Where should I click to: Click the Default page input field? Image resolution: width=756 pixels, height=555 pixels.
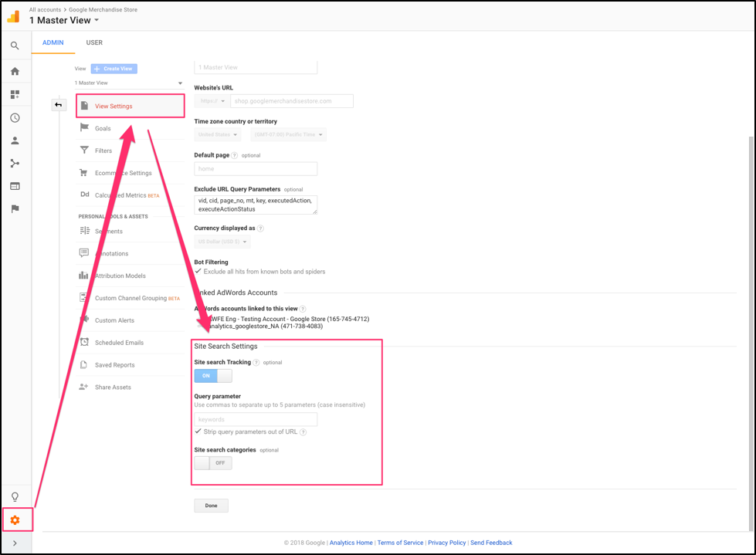point(256,168)
